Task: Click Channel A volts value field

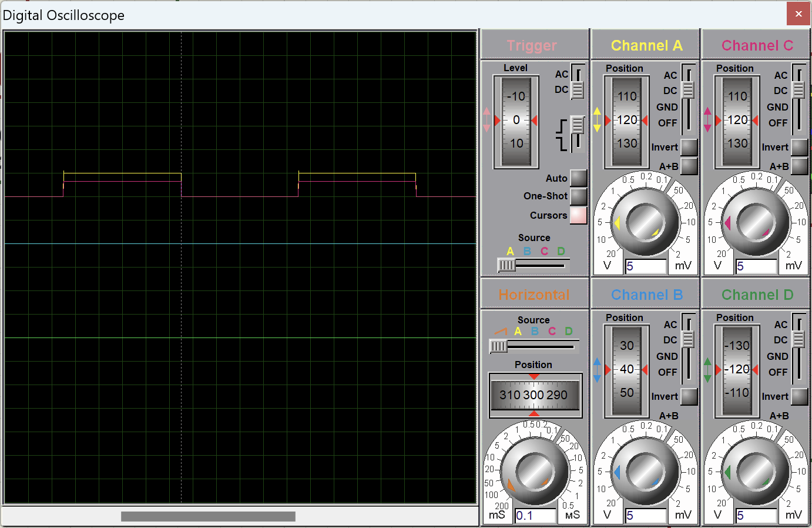Action: tap(646, 266)
